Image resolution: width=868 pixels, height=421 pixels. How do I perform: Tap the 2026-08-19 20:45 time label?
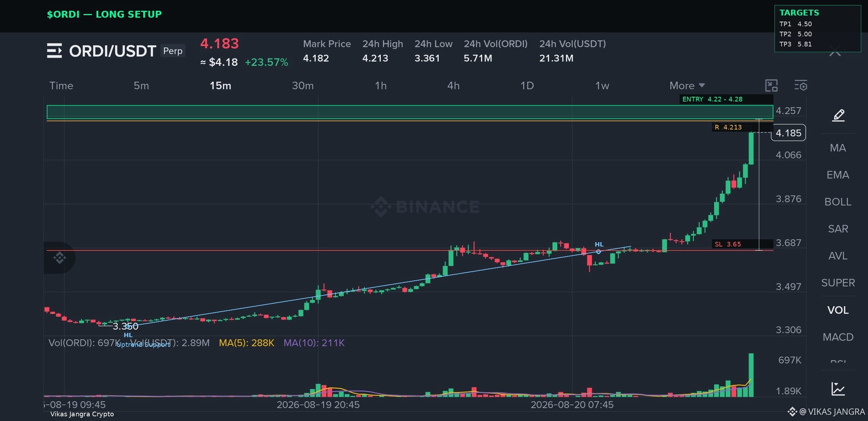point(318,405)
